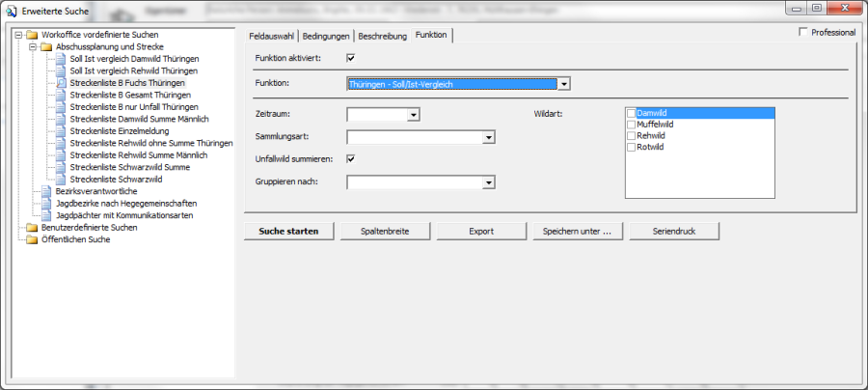The width and height of the screenshot is (868, 390).
Task: Click document icon for Streckenliste Schwarzwild
Action: pos(61,180)
